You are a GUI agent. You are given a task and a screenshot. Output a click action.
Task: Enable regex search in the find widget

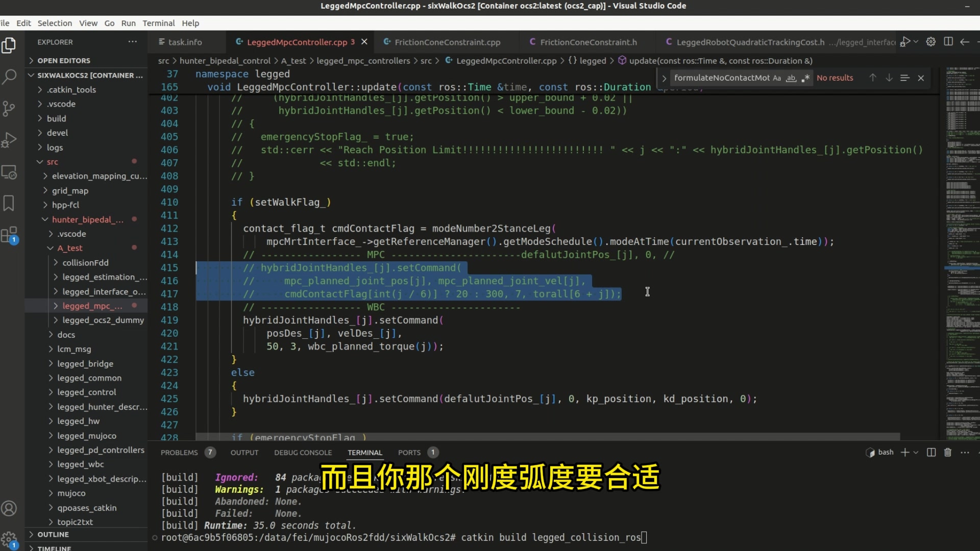click(x=805, y=78)
